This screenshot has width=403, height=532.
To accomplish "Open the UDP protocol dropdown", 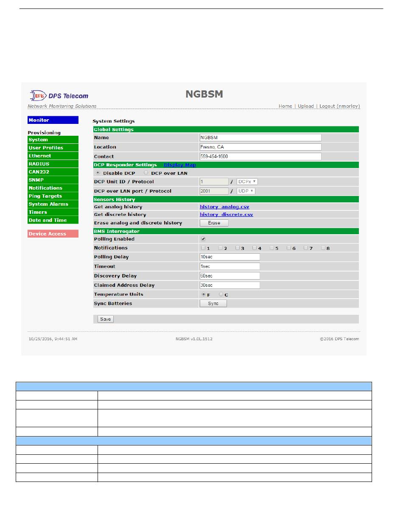I will pyautogui.click(x=246, y=191).
